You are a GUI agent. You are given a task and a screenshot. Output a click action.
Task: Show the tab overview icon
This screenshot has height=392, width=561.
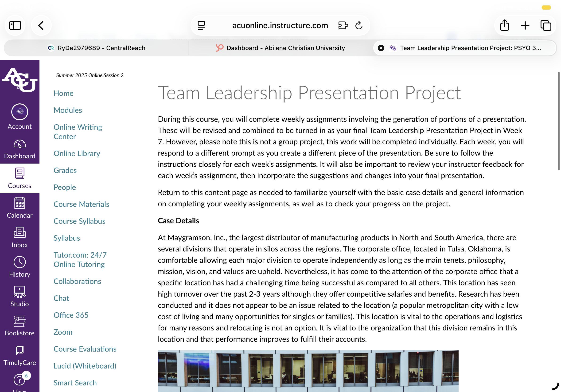click(x=545, y=25)
